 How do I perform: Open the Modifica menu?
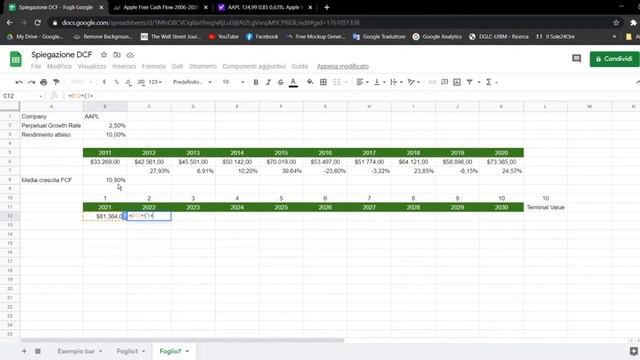point(59,66)
